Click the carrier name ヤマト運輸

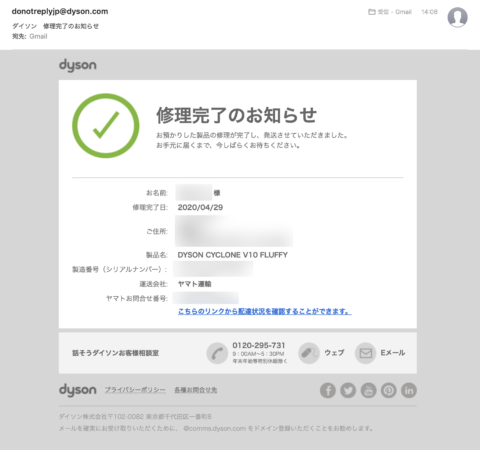tap(194, 284)
